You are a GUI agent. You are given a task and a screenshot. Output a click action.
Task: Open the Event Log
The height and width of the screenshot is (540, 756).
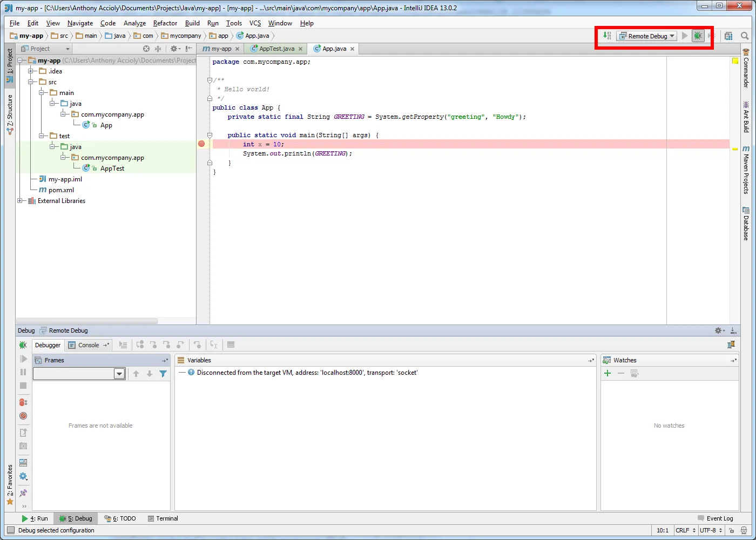pos(715,518)
